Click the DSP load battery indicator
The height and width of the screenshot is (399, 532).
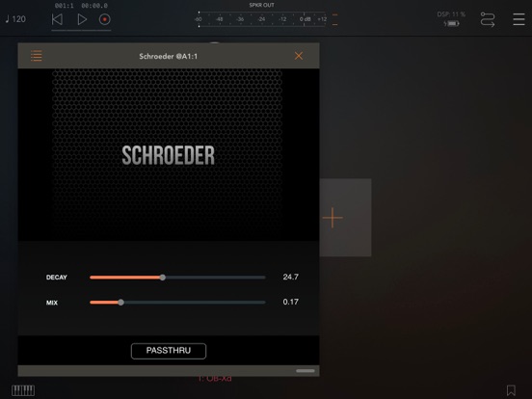point(451,23)
